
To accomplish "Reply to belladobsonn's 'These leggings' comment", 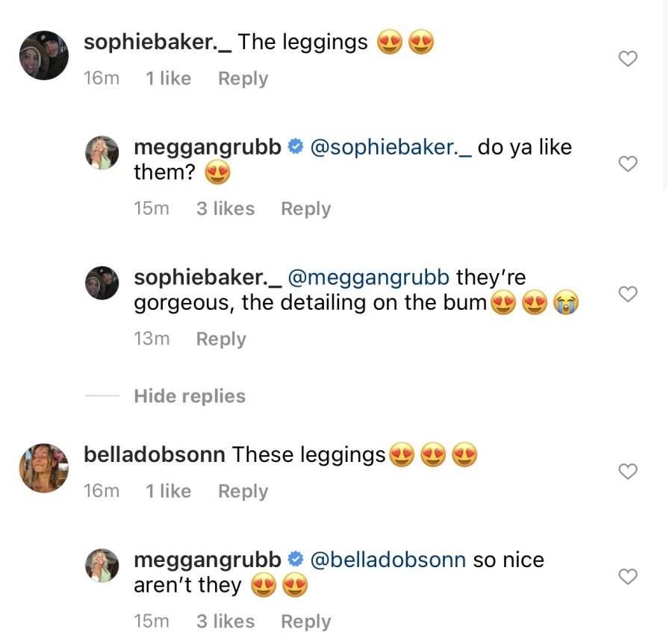I will click(x=243, y=492).
